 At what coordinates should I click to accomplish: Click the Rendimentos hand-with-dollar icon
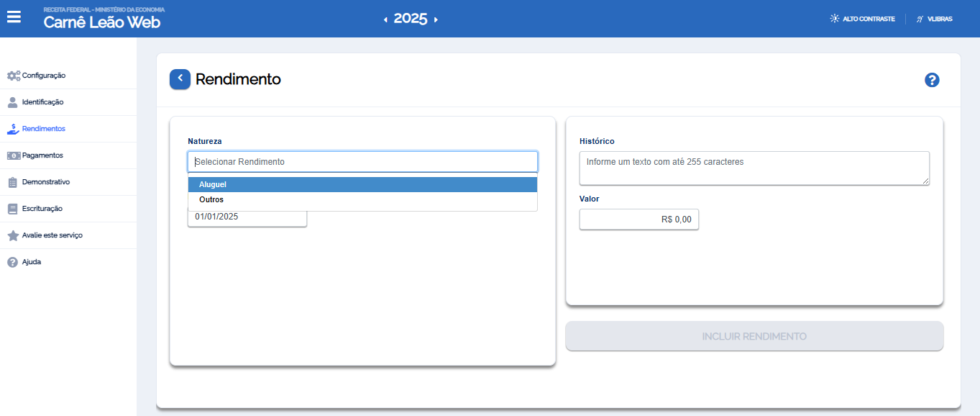[x=14, y=129]
